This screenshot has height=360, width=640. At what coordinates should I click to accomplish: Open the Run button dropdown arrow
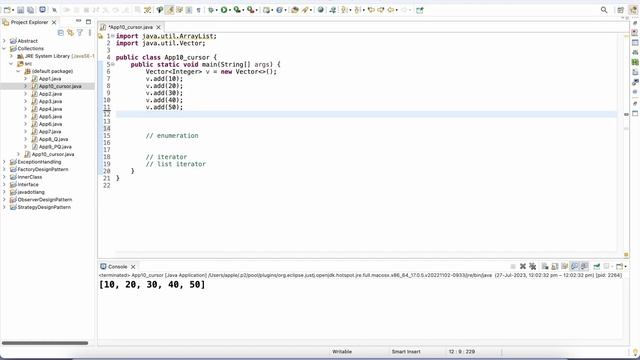coord(229,10)
